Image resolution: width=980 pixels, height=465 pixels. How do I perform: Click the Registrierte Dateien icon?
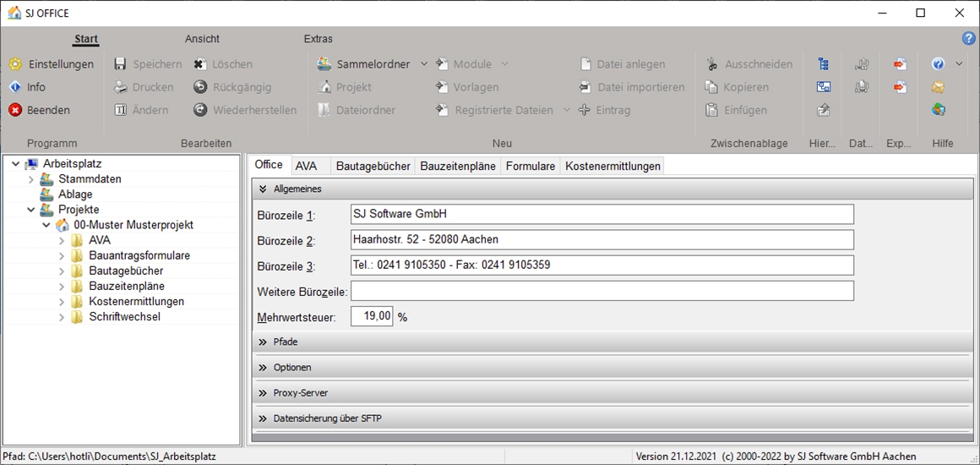(x=443, y=110)
